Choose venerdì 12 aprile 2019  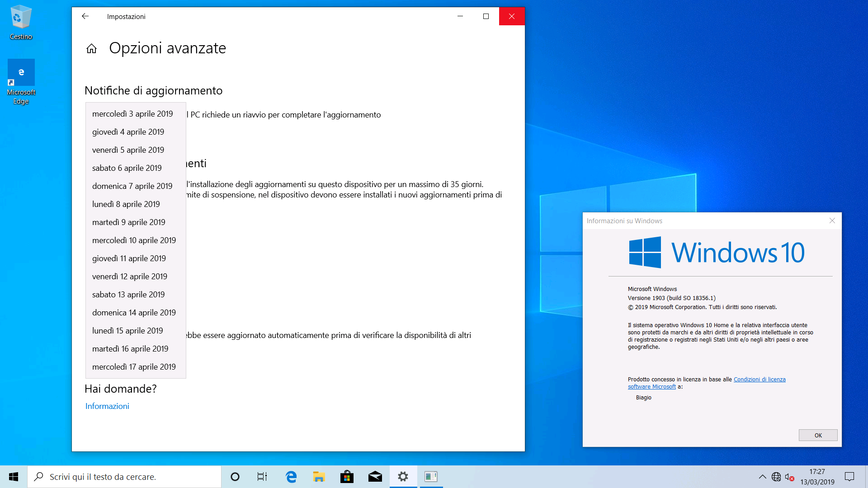pos(136,277)
